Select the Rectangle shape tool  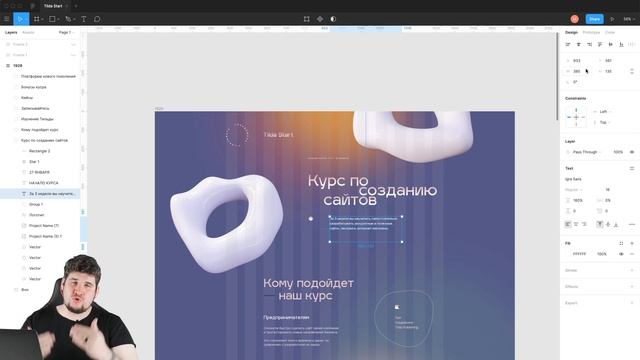pos(52,19)
